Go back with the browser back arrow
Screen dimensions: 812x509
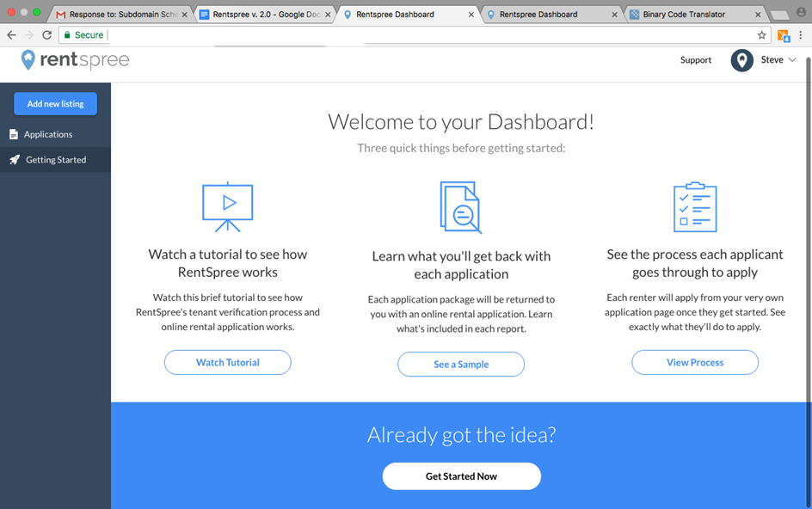[11, 35]
